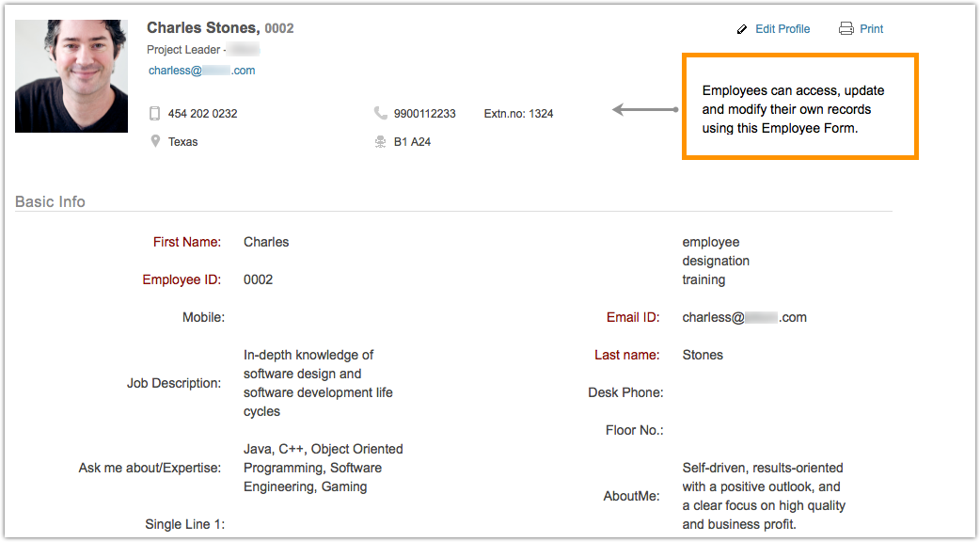980x542 pixels.
Task: Click the telephone handset icon beside 9900112233
Action: [x=380, y=114]
